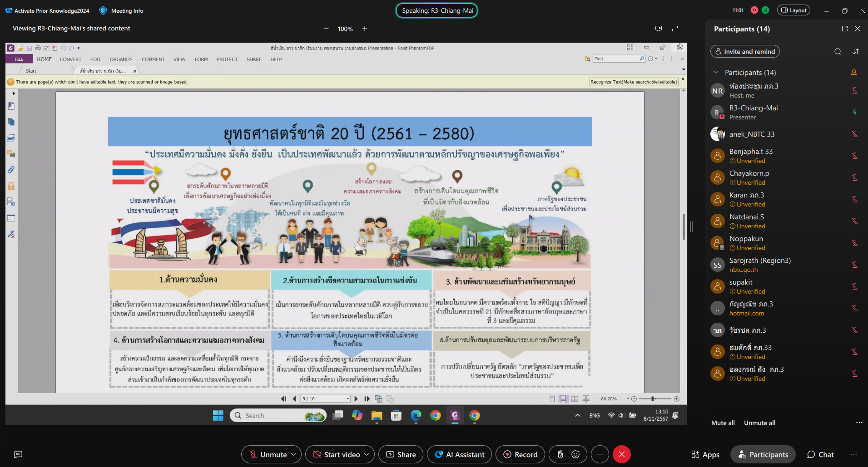The height and width of the screenshot is (467, 868).
Task: Toggle microphone for anek_NBTC 33
Action: (x=855, y=134)
